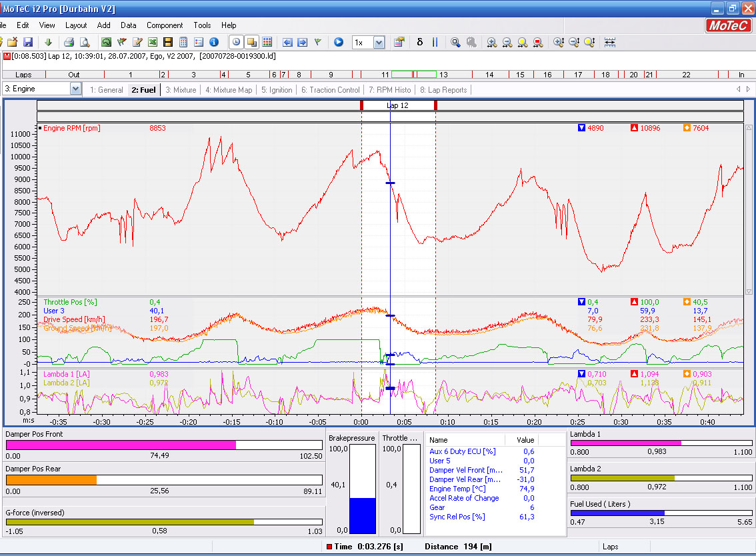Open the Component menu
The width and height of the screenshot is (756, 556).
[165, 25]
